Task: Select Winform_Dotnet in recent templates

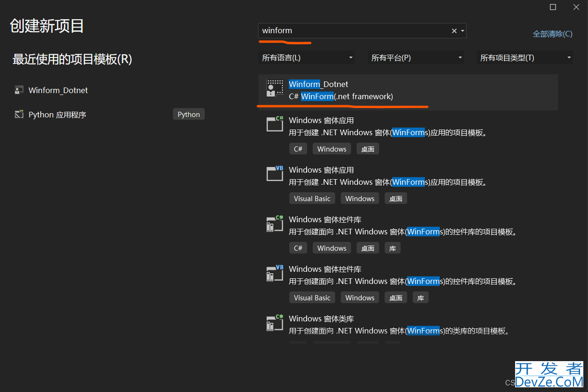Action: 58,90
